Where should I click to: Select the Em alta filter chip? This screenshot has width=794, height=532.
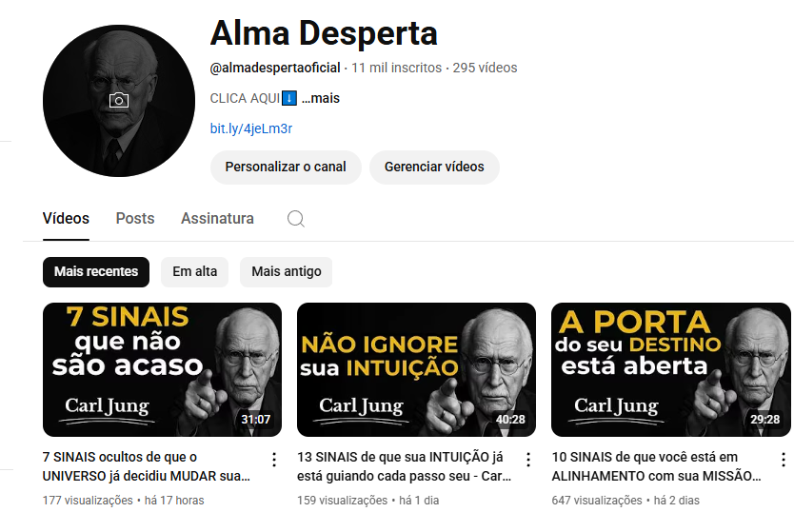coord(194,272)
